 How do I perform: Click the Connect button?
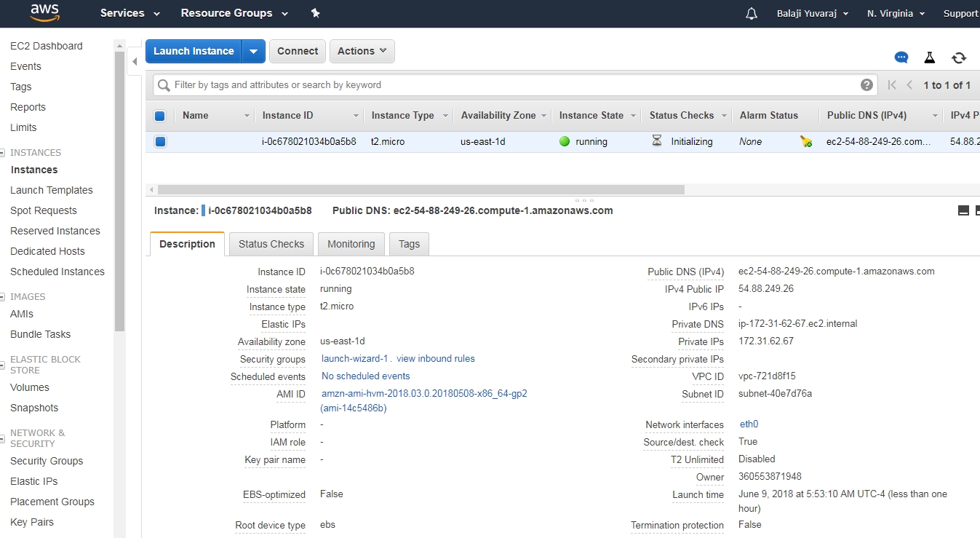298,51
